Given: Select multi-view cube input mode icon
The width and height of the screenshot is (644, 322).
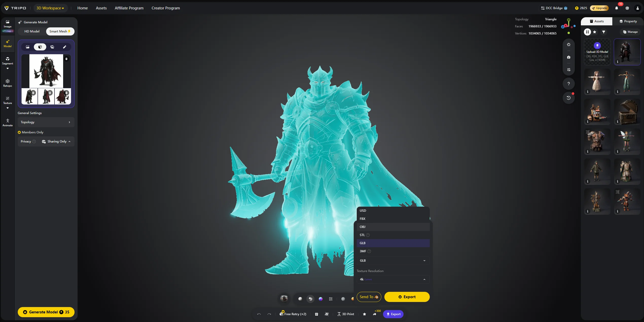Looking at the screenshot, I should pos(40,47).
